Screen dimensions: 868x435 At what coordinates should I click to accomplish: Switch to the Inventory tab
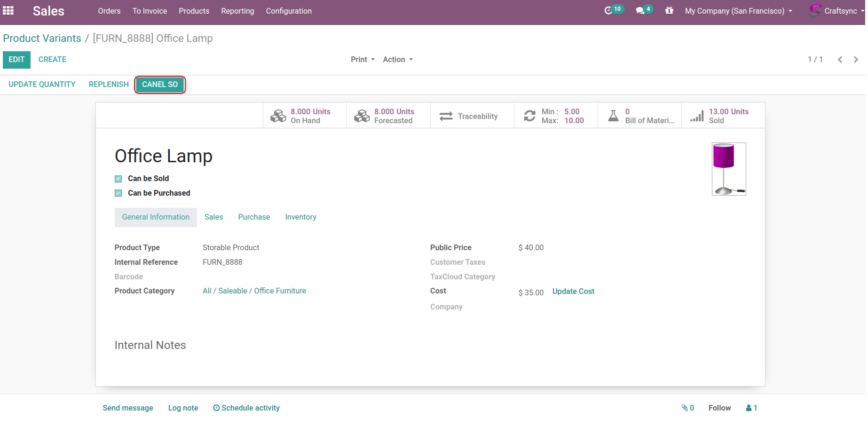pos(300,217)
